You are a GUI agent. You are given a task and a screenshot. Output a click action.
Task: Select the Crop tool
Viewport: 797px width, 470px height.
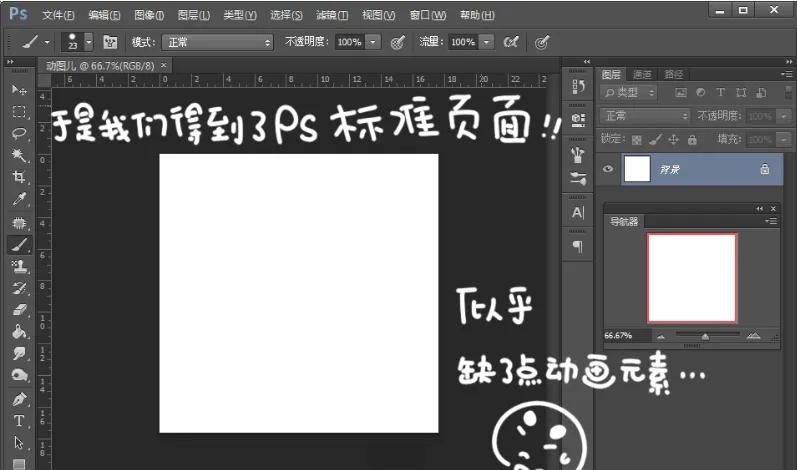tap(19, 177)
